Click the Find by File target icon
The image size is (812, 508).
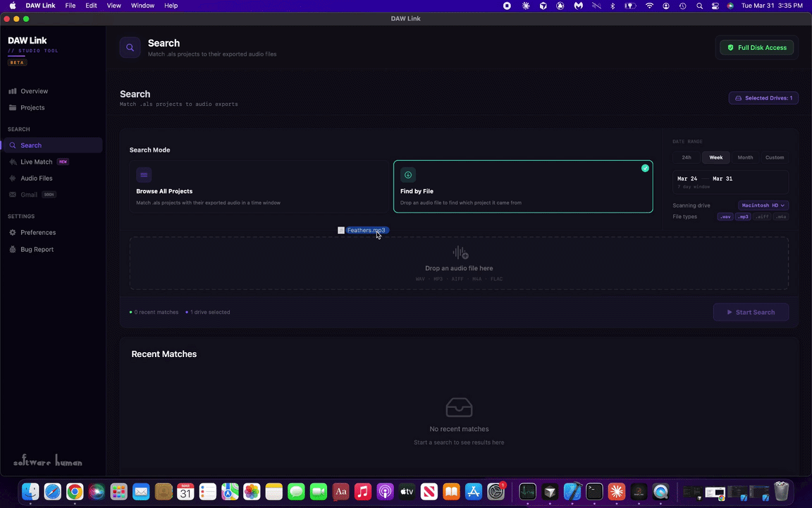pos(407,175)
